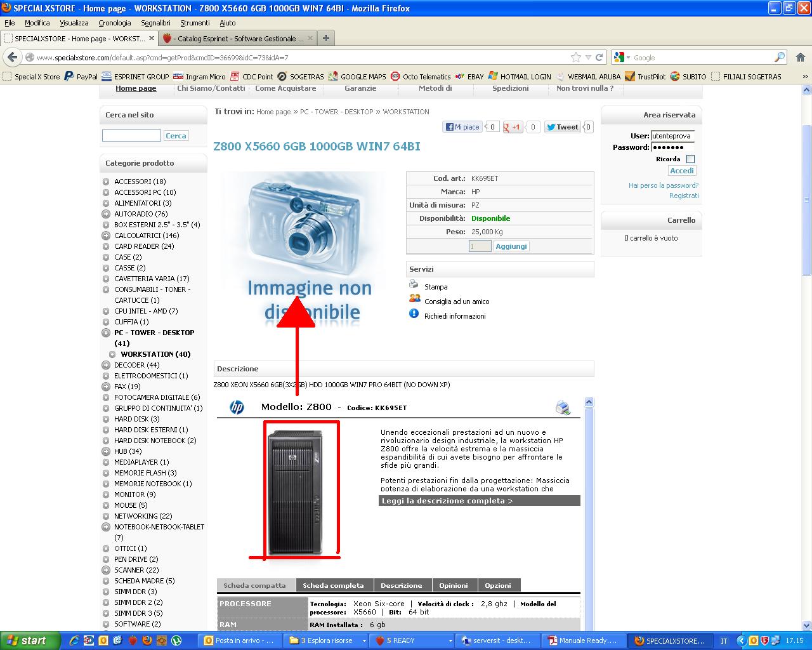Open the search engine selector dropdown

point(628,58)
